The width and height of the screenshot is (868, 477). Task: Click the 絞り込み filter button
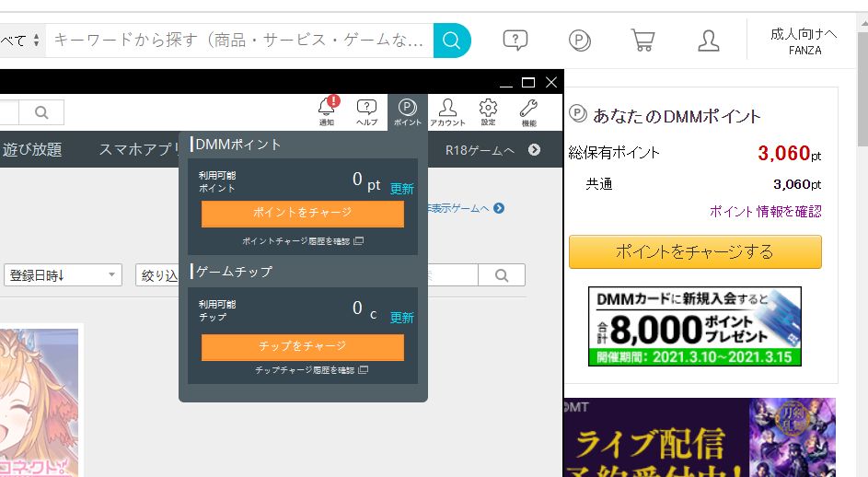point(157,275)
